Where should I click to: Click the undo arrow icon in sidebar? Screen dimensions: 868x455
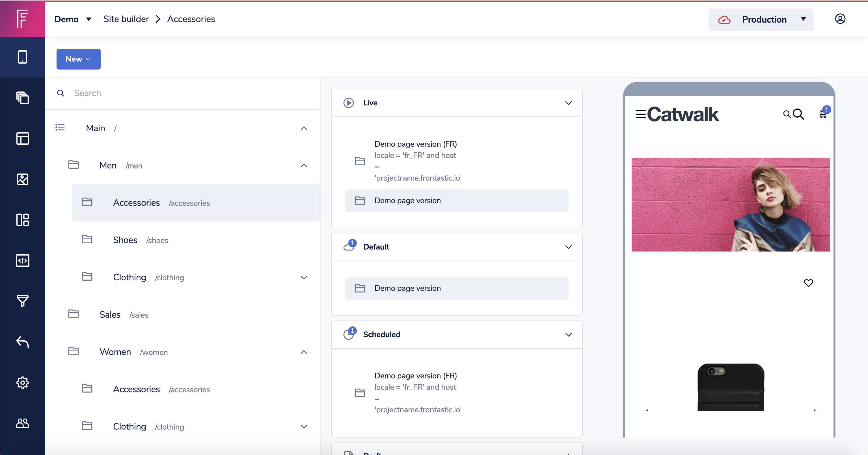pos(23,342)
